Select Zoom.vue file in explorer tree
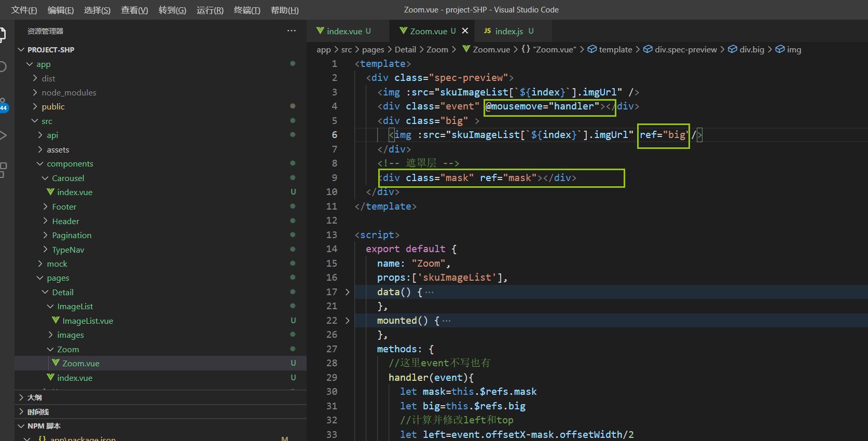Viewport: 868px width, 441px height. [160, 363]
